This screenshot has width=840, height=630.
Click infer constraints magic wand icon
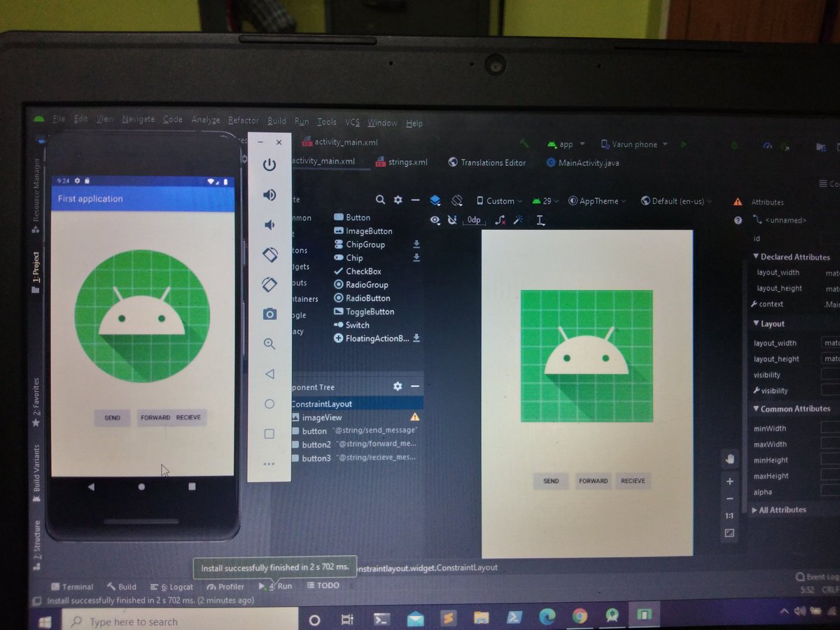click(519, 220)
